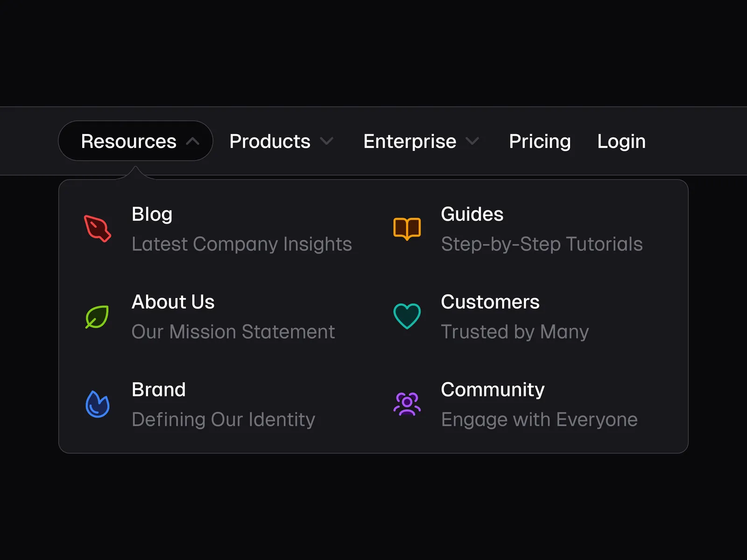This screenshot has width=747, height=560.
Task: Visit the About Us title link
Action: click(x=173, y=302)
